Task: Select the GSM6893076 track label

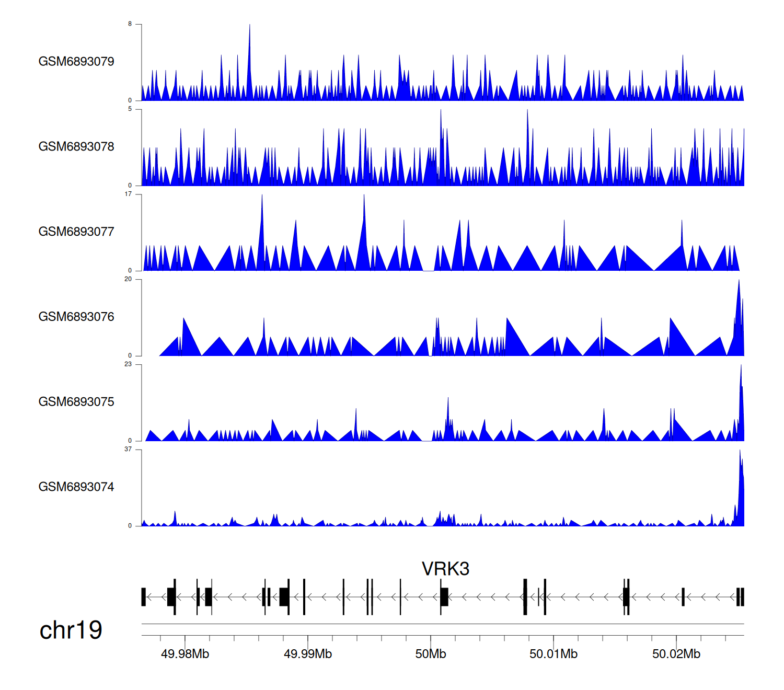Action: [x=76, y=317]
